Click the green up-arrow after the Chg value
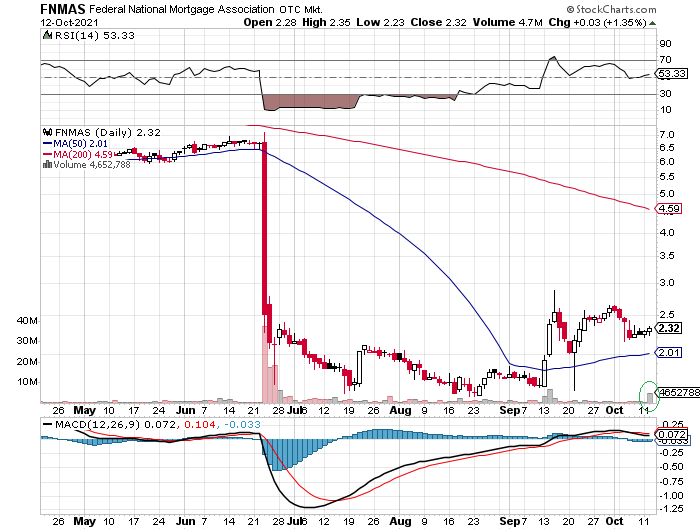 652,23
